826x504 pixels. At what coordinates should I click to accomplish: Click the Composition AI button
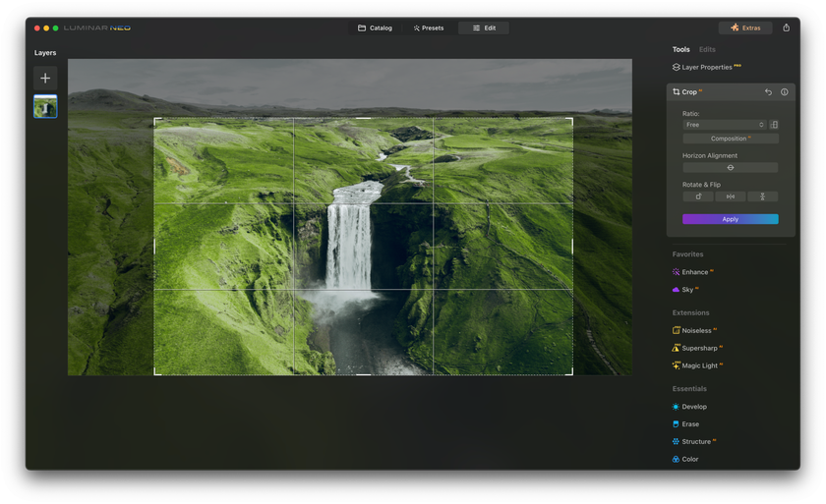[730, 139]
